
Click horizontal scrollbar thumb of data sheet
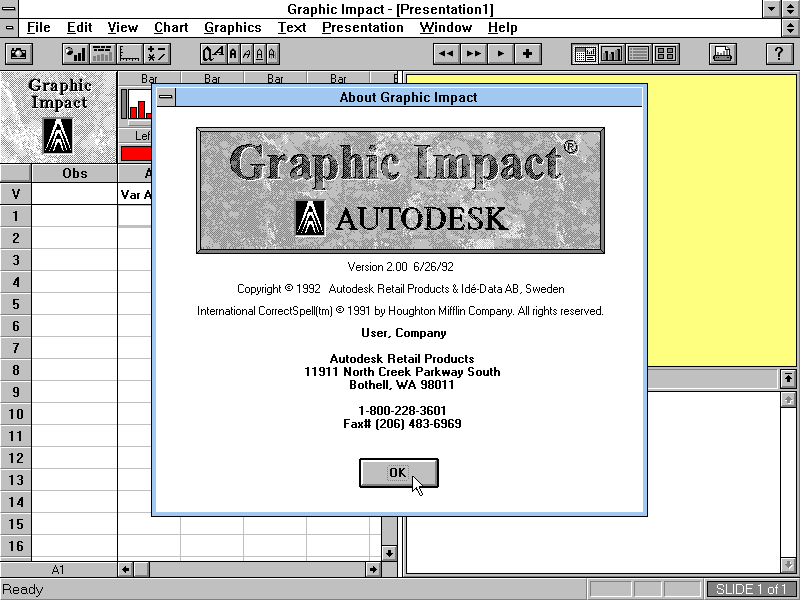[141, 569]
